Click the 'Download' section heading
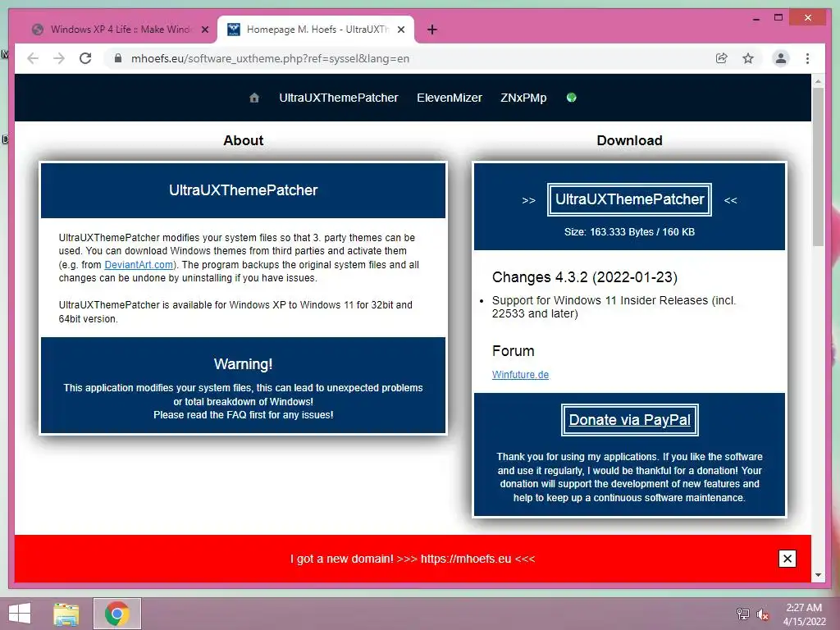The height and width of the screenshot is (630, 840). 629,140
